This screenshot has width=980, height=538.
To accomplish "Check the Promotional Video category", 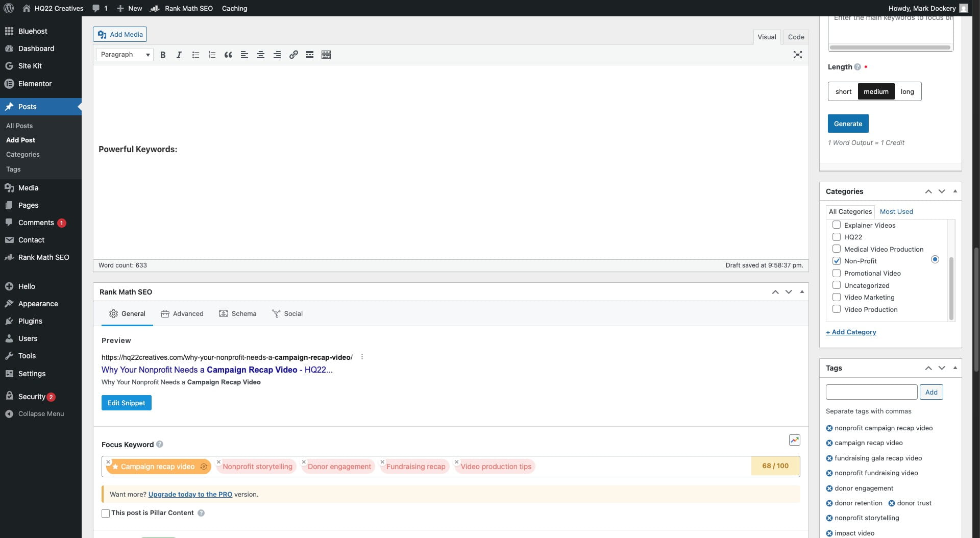I will 837,273.
